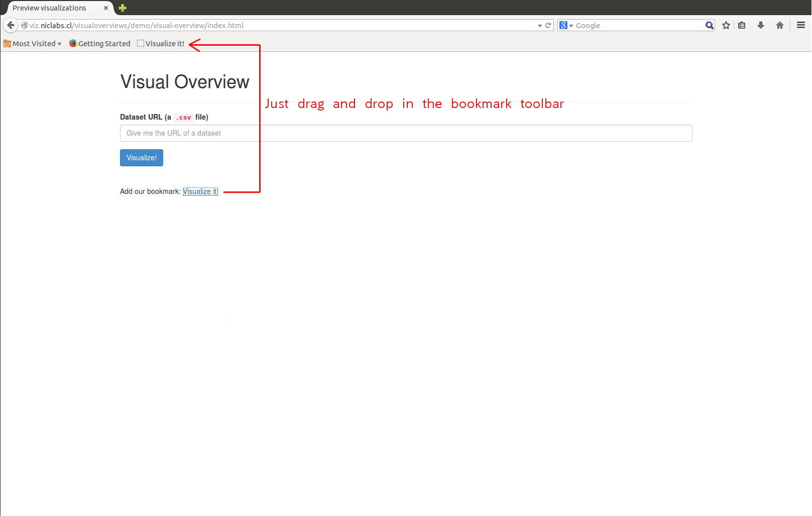Click the Visualize it! bookmark link

(200, 191)
